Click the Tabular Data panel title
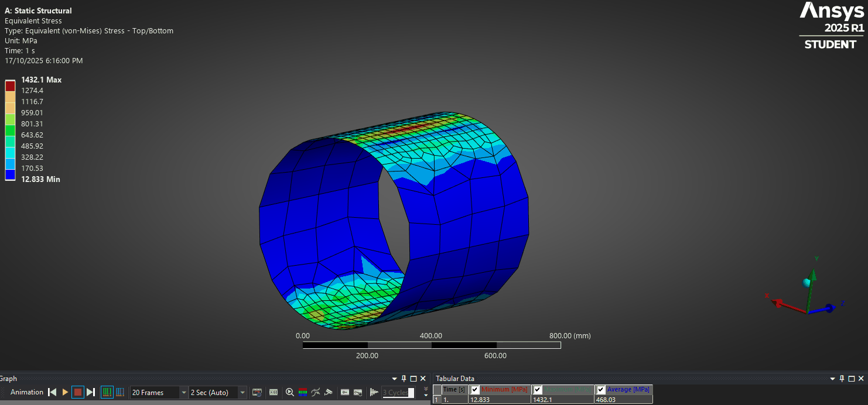The width and height of the screenshot is (868, 405). tap(455, 379)
